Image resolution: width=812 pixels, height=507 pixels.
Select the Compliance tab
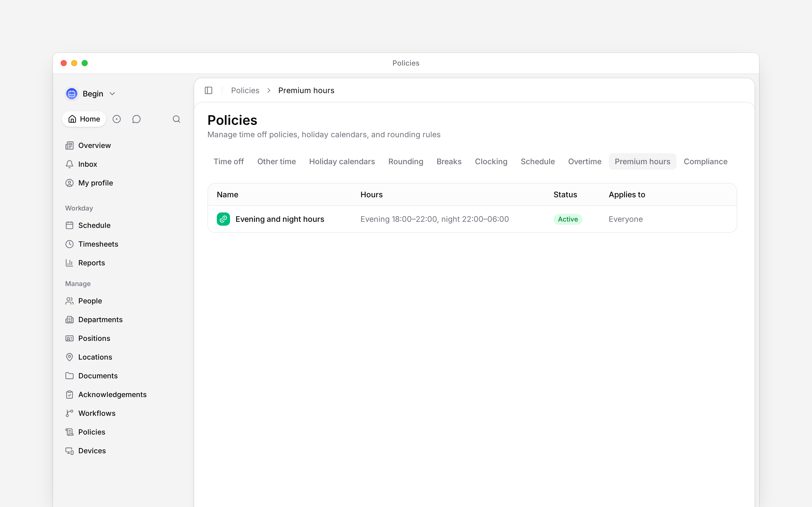point(705,162)
